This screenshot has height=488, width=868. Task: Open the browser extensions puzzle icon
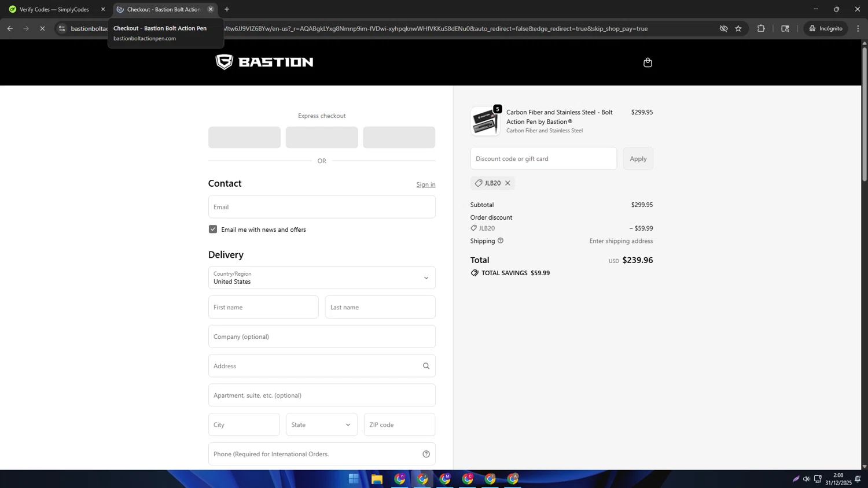point(761,28)
